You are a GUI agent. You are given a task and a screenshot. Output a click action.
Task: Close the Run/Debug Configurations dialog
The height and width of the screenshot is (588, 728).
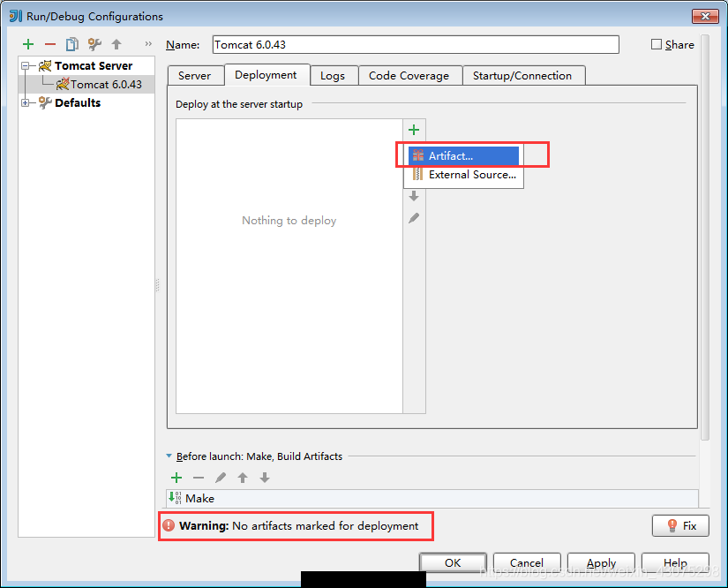coord(705,16)
